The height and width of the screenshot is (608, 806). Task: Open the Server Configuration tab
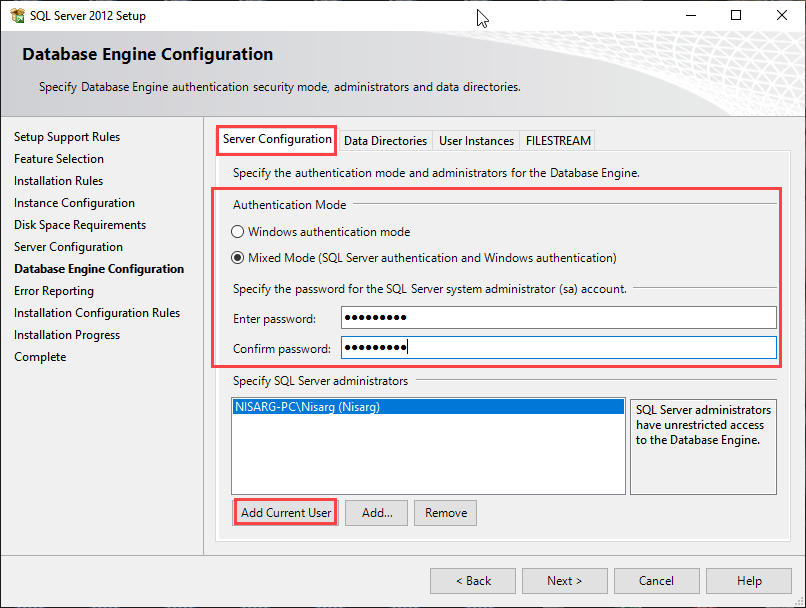[x=277, y=140]
